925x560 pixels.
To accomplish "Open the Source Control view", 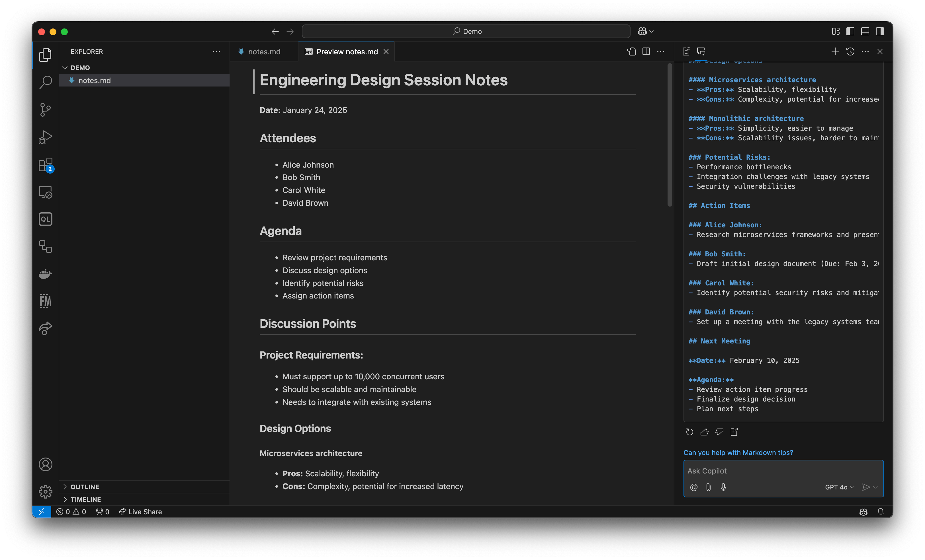I will [46, 110].
